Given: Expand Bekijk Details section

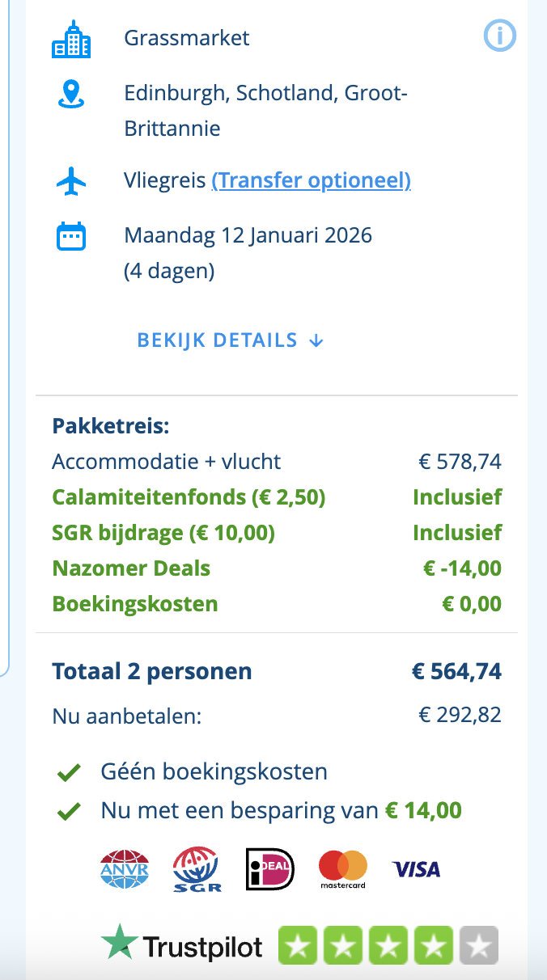Looking at the screenshot, I should point(218,340).
